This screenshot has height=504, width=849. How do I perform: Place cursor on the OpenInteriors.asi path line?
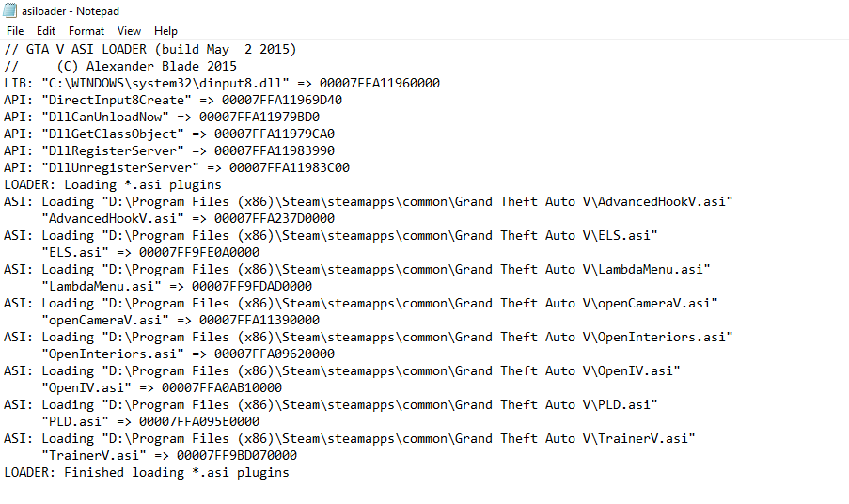pos(367,337)
